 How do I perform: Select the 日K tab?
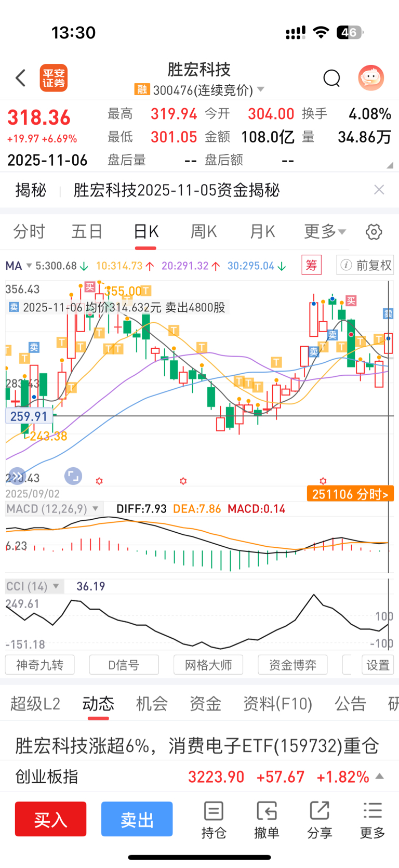(146, 231)
